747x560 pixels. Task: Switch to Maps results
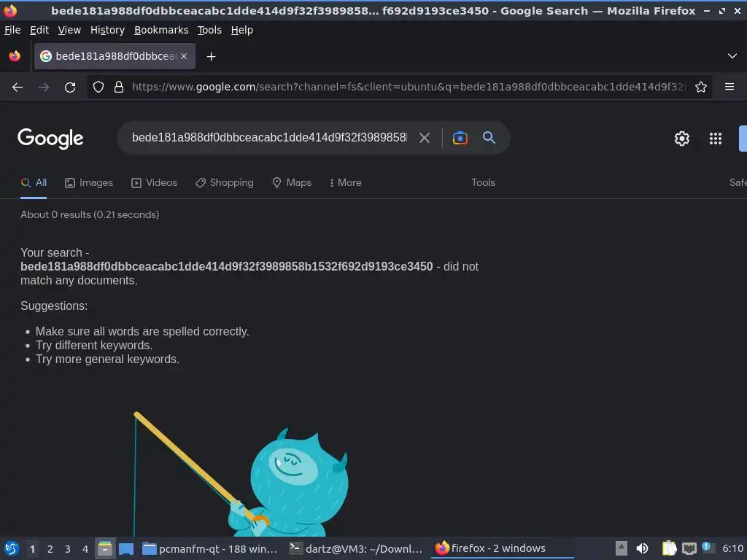coord(292,183)
